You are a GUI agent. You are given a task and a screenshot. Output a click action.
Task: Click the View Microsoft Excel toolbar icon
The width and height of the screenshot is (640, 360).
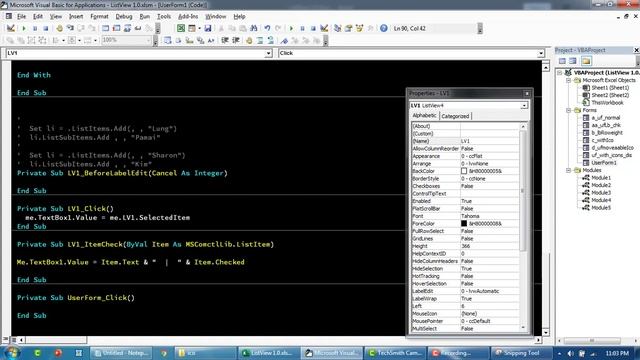click(x=181, y=28)
